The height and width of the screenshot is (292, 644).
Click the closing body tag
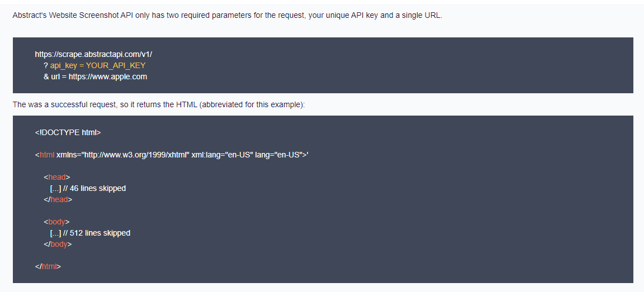pos(58,244)
